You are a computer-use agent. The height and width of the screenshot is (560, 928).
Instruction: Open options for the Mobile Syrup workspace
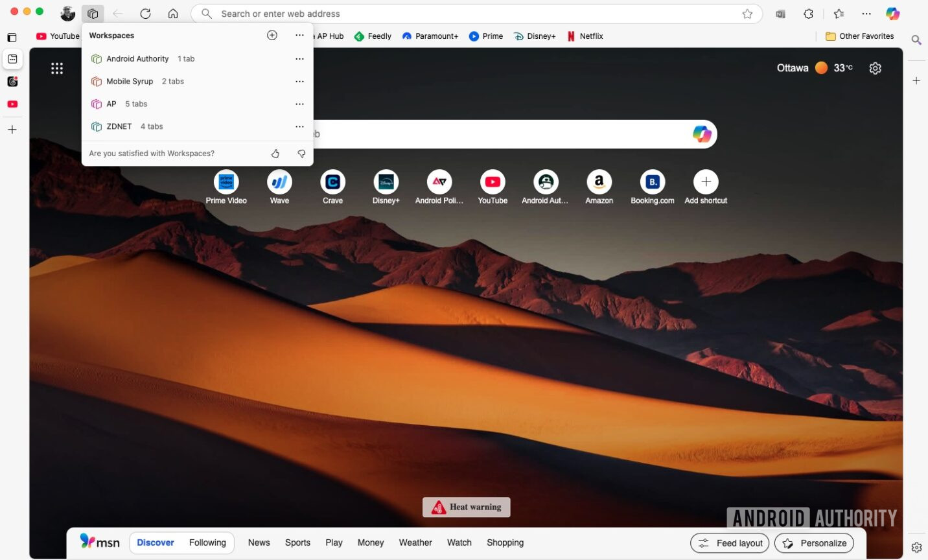pos(299,81)
